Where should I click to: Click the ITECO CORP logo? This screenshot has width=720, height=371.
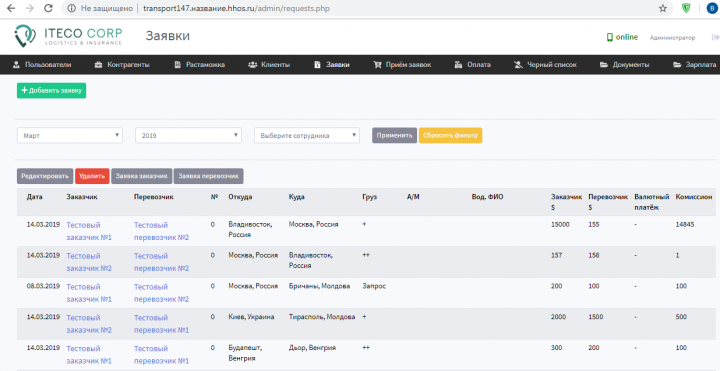click(x=68, y=37)
